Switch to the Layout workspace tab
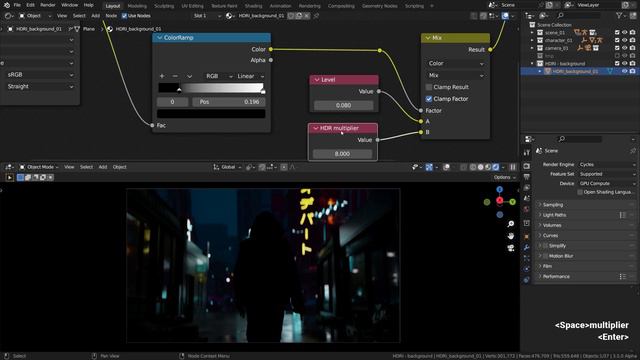Image resolution: width=640 pixels, height=360 pixels. coord(113,6)
